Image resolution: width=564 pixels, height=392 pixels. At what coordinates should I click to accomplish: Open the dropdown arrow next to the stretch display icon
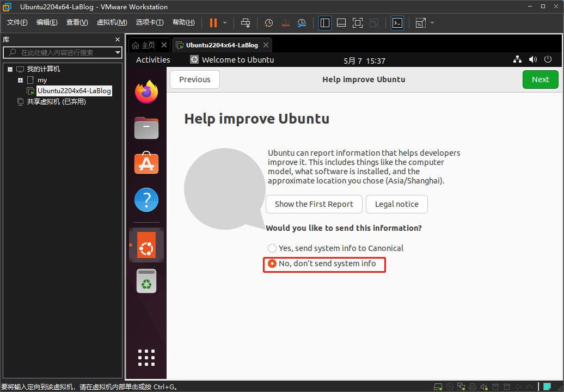[x=432, y=23]
